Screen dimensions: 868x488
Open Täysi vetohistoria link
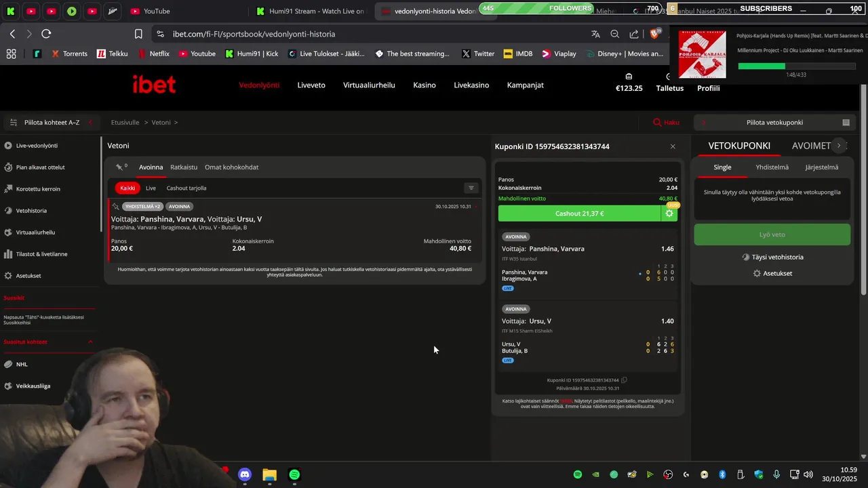(x=772, y=258)
